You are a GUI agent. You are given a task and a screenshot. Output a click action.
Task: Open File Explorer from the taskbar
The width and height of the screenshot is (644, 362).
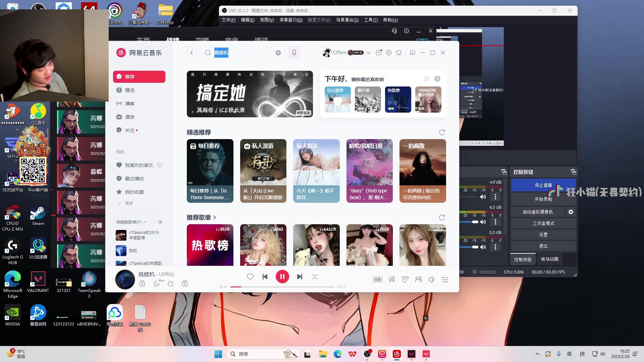tap(323, 354)
